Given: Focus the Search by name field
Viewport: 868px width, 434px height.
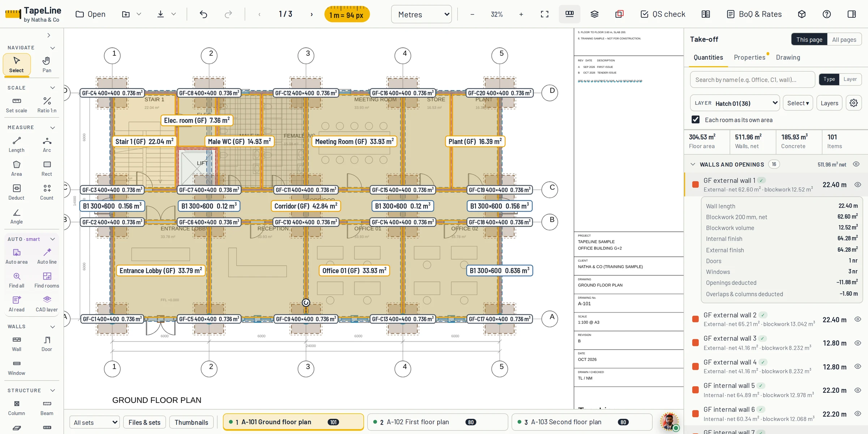Looking at the screenshot, I should (752, 80).
